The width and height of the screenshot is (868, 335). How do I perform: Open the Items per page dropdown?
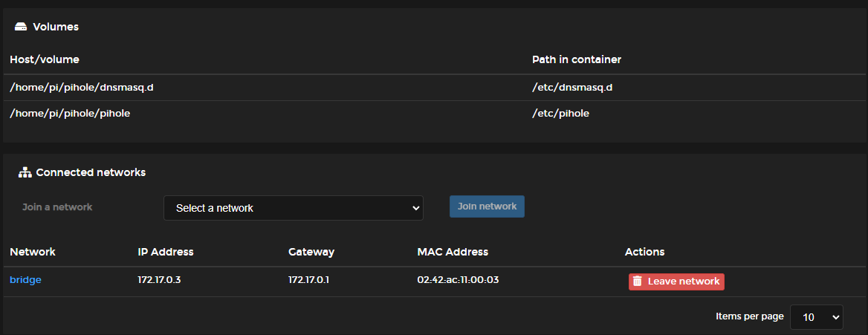pos(817,317)
